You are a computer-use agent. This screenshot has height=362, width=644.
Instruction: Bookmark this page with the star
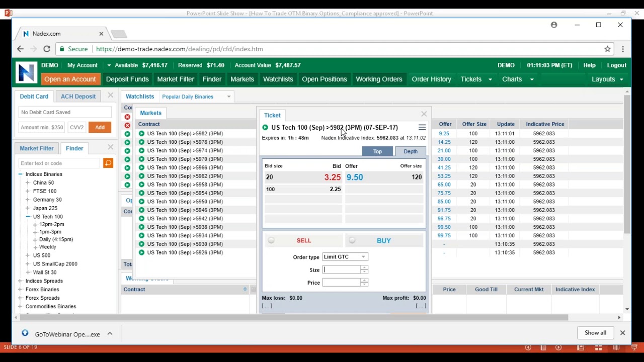[607, 49]
